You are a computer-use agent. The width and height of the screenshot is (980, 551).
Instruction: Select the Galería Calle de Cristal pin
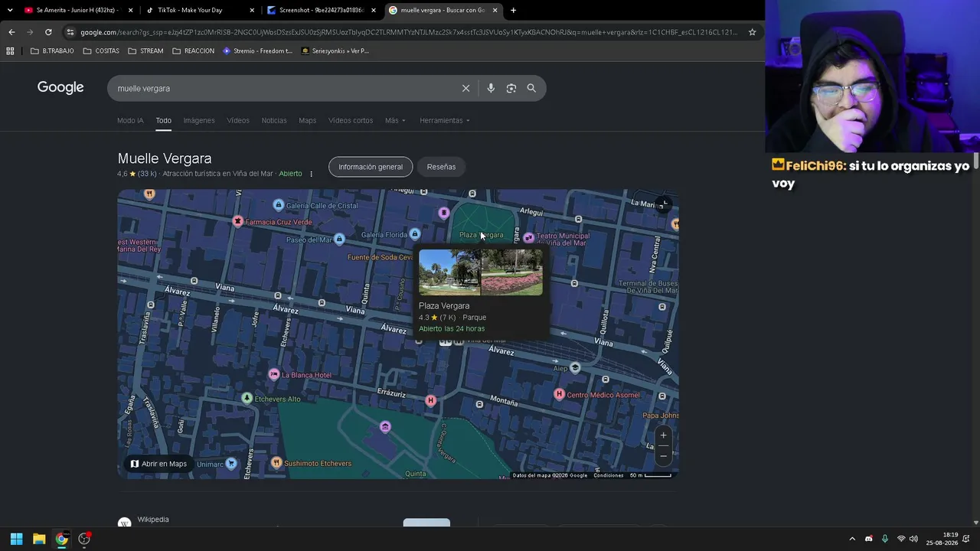[279, 205]
